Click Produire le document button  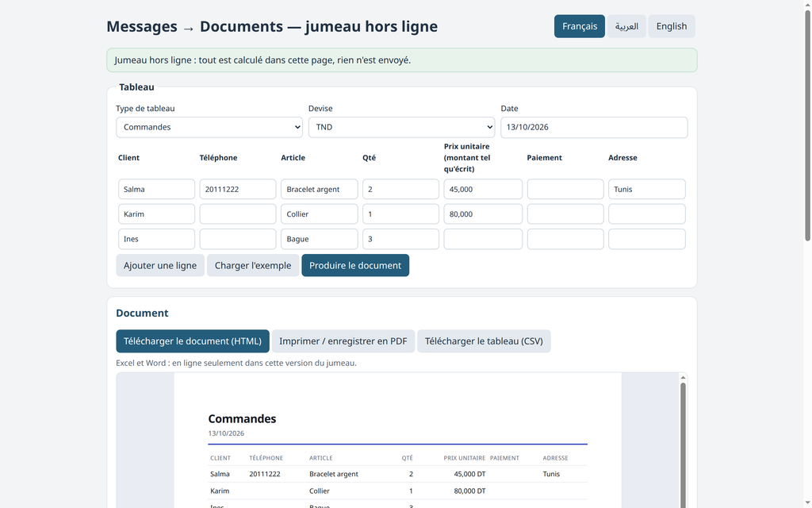tap(355, 265)
